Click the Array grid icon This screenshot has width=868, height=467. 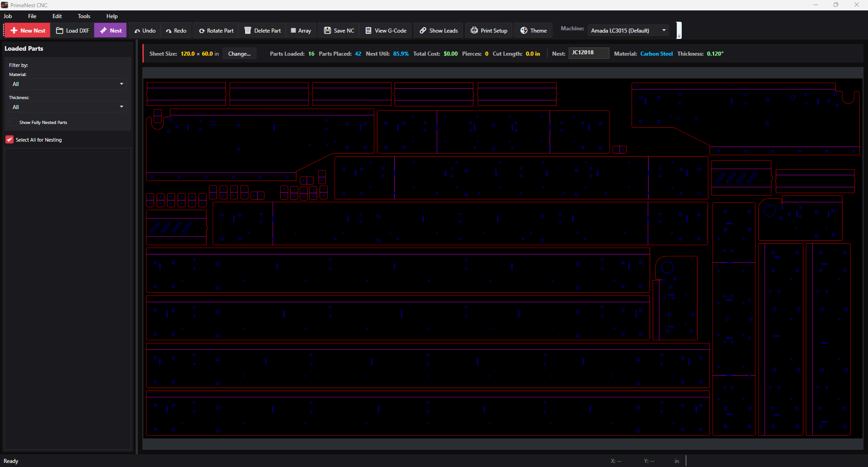293,31
